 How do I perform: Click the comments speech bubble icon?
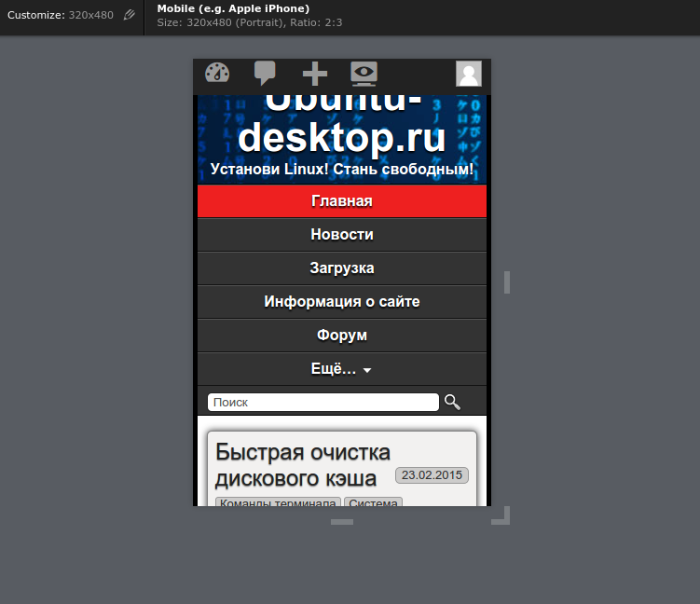tap(266, 73)
